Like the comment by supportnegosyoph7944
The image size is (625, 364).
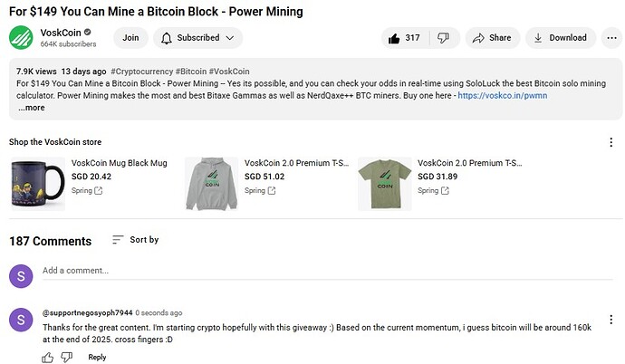click(47, 358)
